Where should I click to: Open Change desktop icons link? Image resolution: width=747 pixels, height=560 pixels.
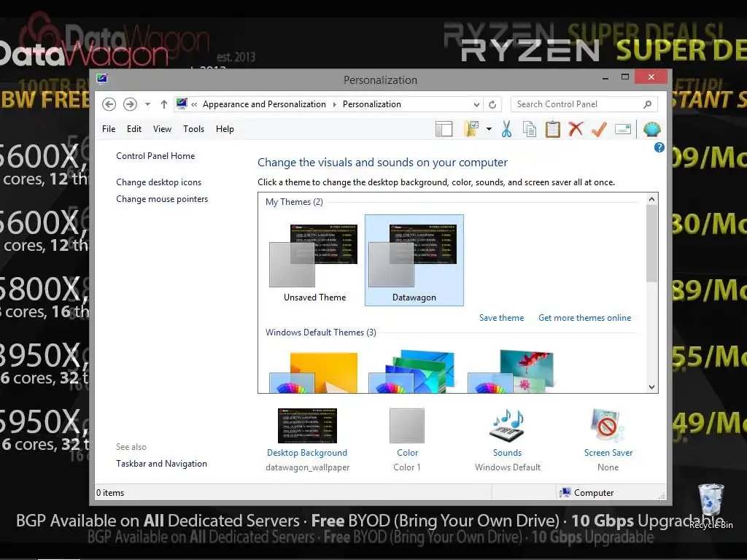coord(158,182)
